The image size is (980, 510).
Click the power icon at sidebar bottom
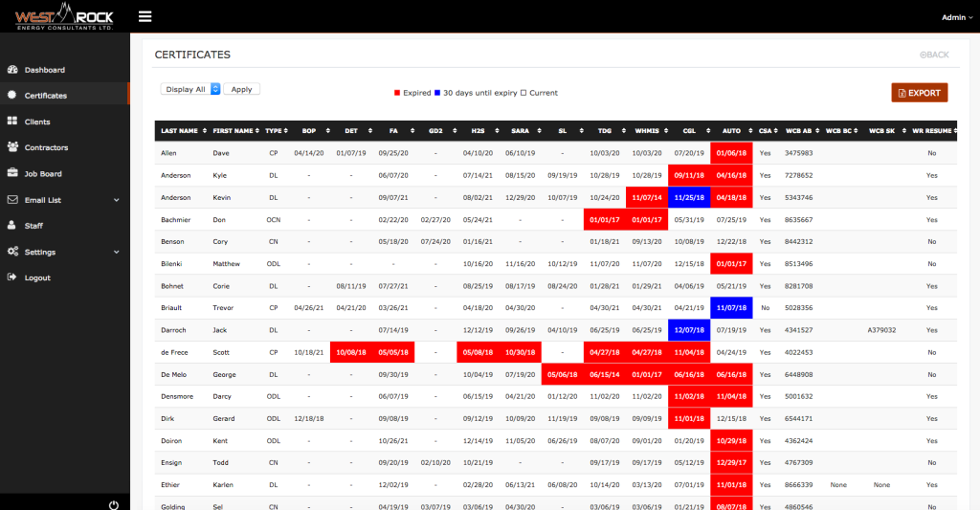click(x=113, y=505)
